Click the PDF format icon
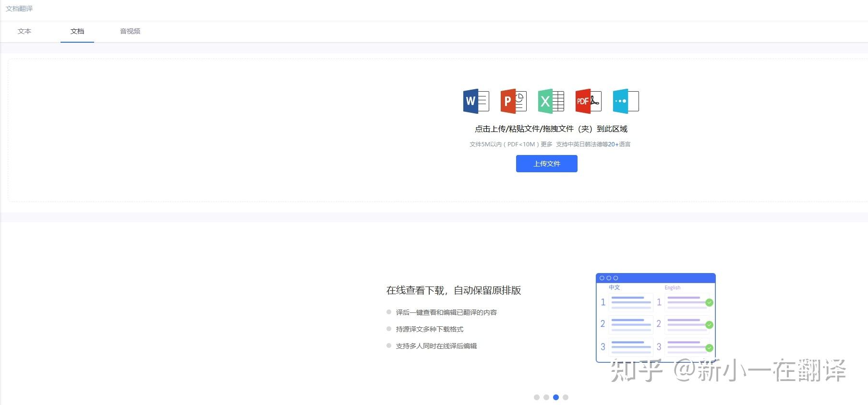This screenshot has height=405, width=868. pyautogui.click(x=588, y=101)
